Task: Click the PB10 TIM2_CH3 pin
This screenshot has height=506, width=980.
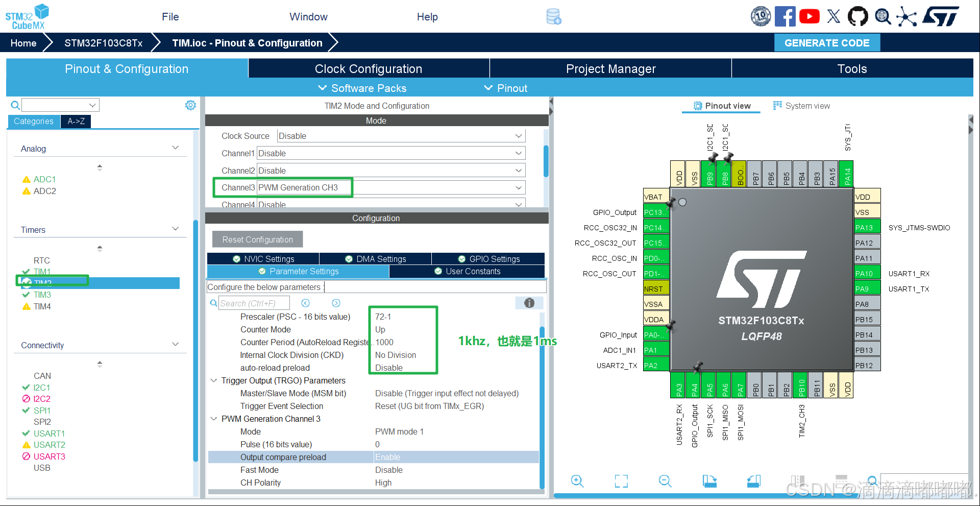Action: (x=801, y=385)
